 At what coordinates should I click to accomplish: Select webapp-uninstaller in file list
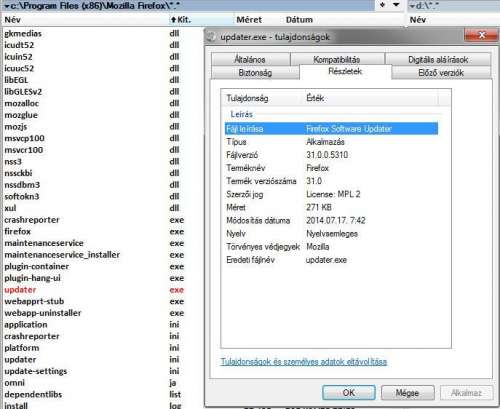click(43, 313)
